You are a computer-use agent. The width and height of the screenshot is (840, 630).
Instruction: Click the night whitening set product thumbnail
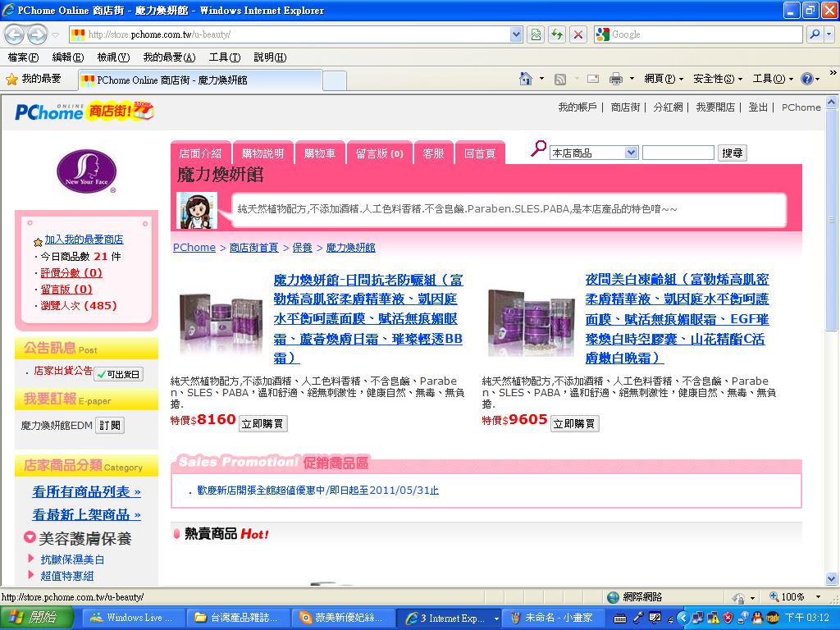pos(530,323)
